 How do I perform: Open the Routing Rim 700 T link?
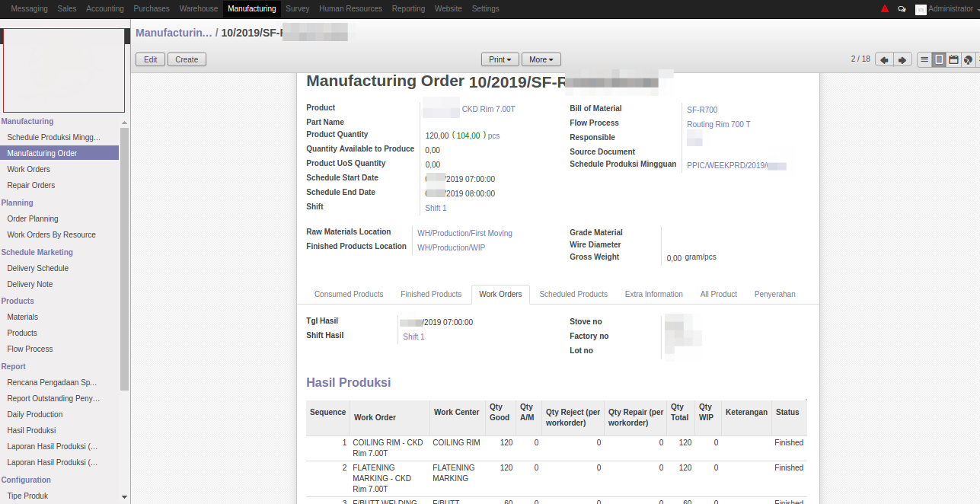[718, 124]
